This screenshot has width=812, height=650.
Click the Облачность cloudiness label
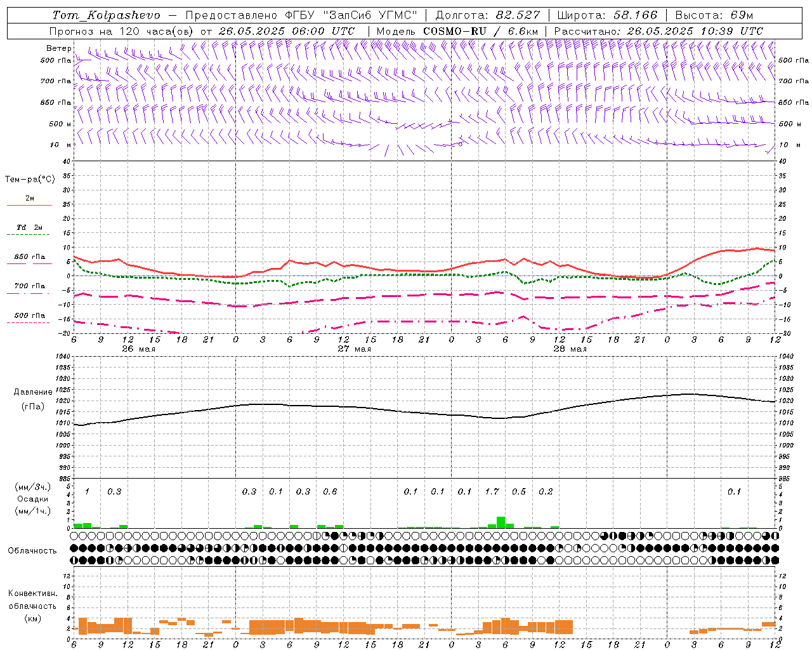32,551
